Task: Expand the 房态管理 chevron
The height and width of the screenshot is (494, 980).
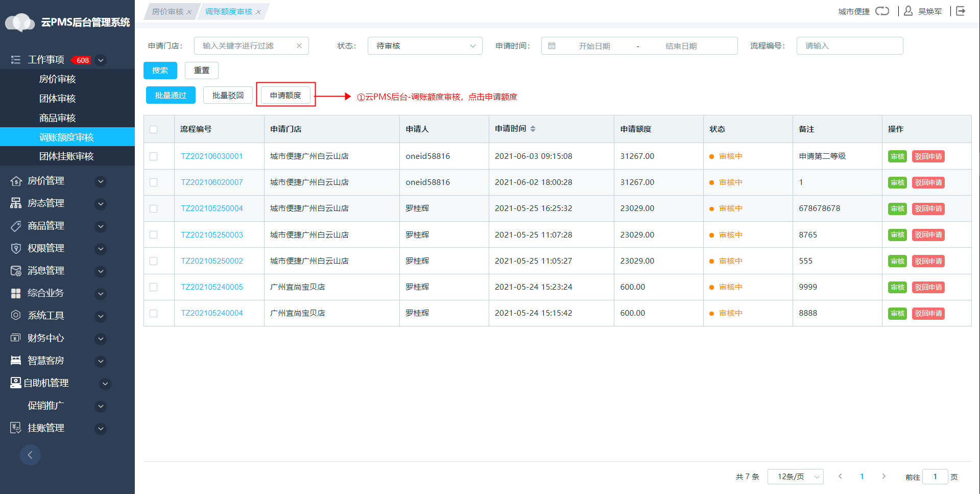Action: point(101,204)
